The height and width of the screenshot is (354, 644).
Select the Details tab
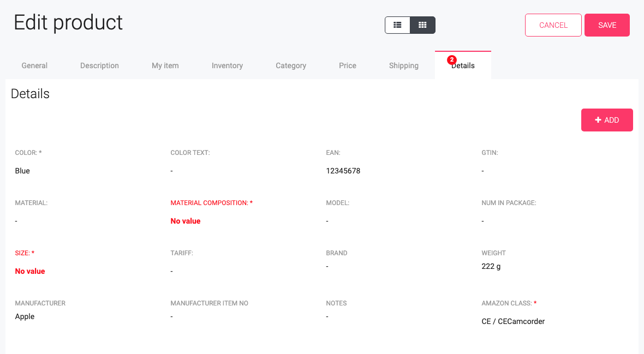463,65
